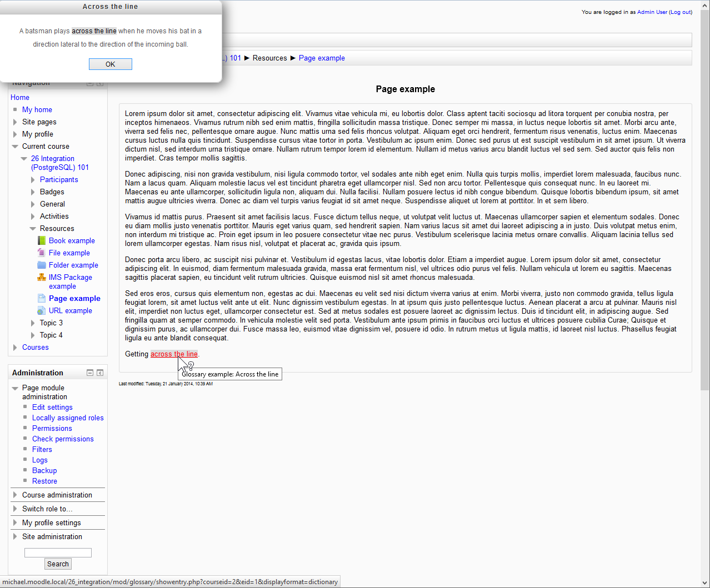This screenshot has height=588, width=710.
Task: Open the Restore admin link
Action: point(44,481)
